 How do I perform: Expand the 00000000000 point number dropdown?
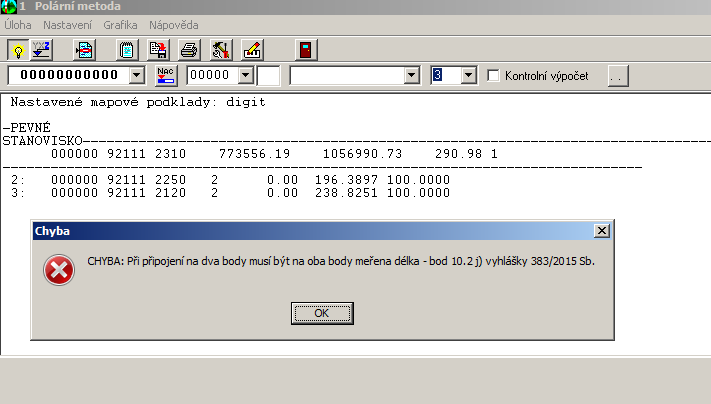(137, 76)
